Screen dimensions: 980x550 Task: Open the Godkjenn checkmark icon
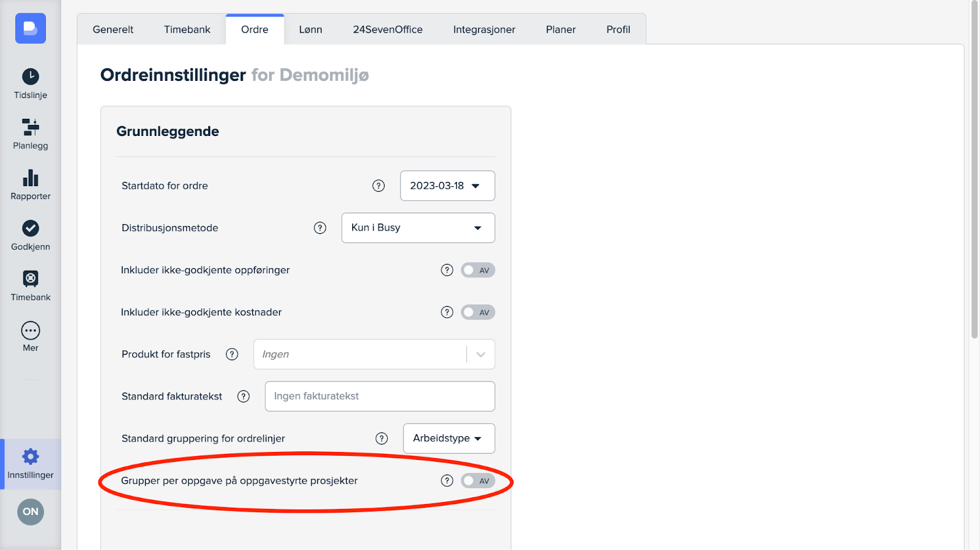coord(31,228)
